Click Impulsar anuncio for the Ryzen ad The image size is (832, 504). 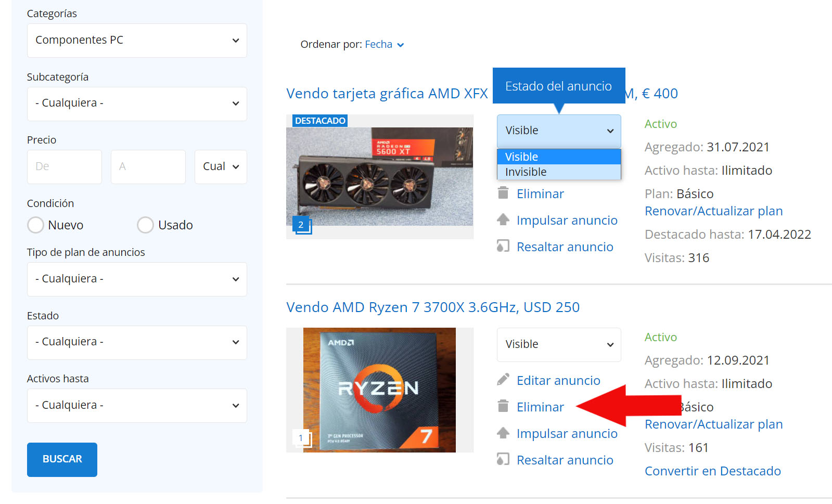[567, 434]
